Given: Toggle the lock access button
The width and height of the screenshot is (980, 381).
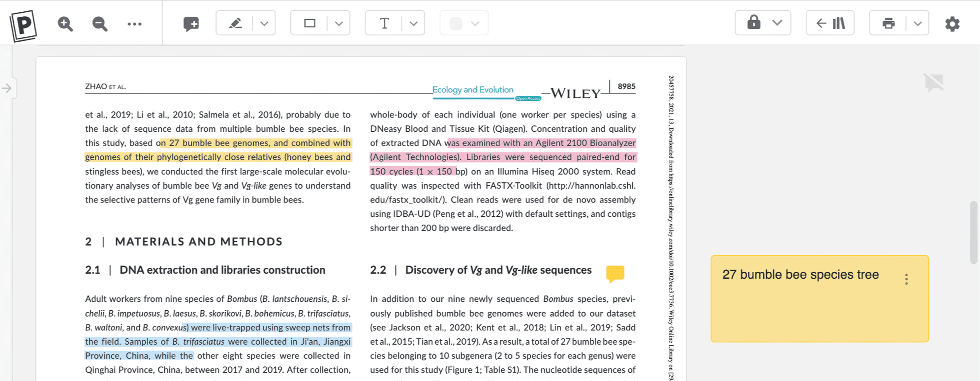Looking at the screenshot, I should click(x=754, y=23).
